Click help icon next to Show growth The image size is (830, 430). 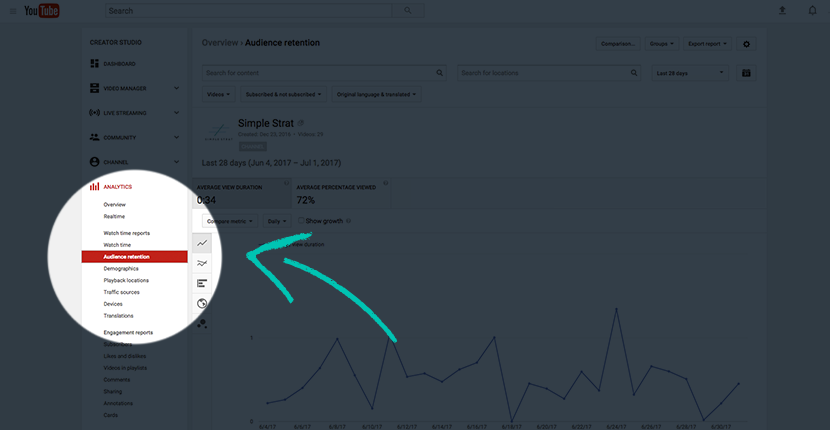pos(348,221)
